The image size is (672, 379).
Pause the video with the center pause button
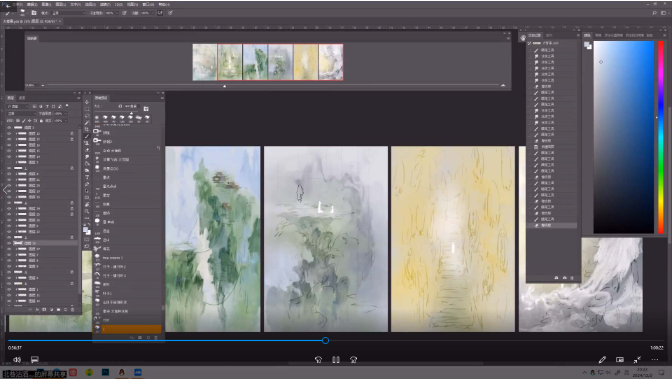coord(336,360)
